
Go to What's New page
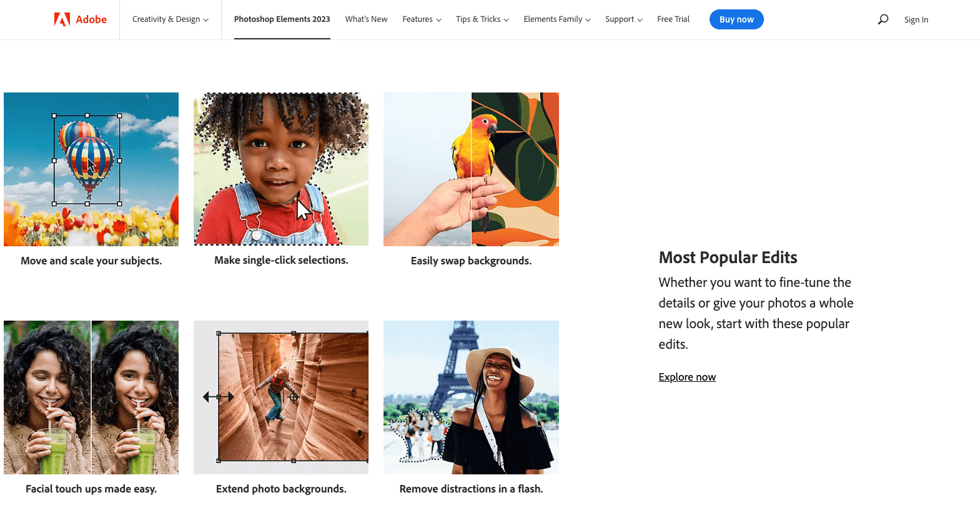coord(366,19)
